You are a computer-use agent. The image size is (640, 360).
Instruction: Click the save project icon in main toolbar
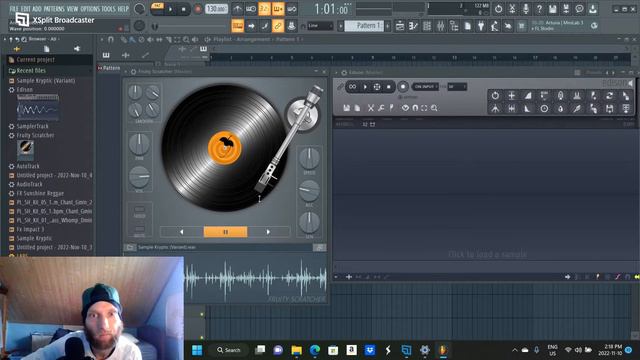[x=553, y=9]
